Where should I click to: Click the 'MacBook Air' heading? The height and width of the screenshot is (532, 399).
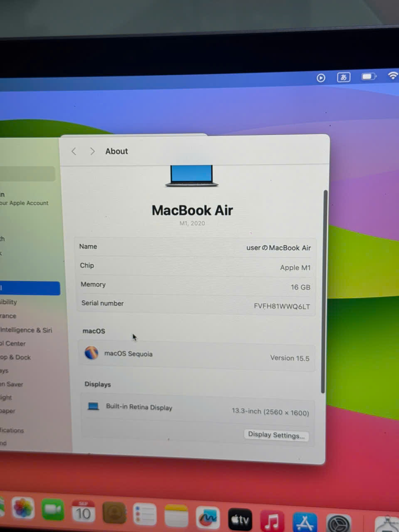(192, 210)
